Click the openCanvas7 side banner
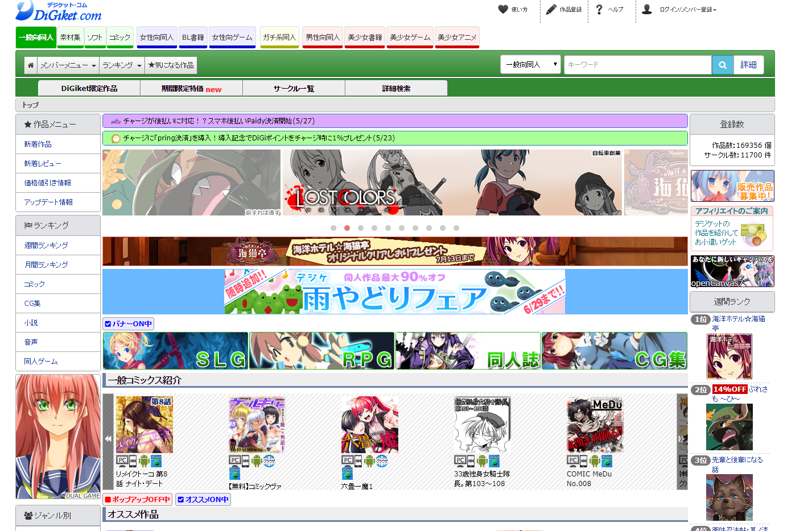Image resolution: width=812 pixels, height=531 pixels. coord(732,271)
